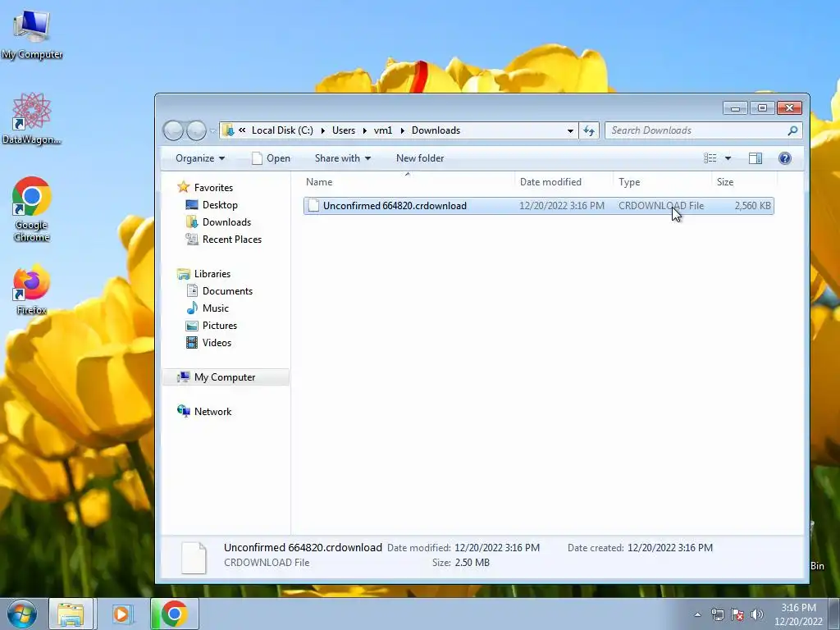This screenshot has width=840, height=630.
Task: Click the Open toolbar button
Action: 271,158
